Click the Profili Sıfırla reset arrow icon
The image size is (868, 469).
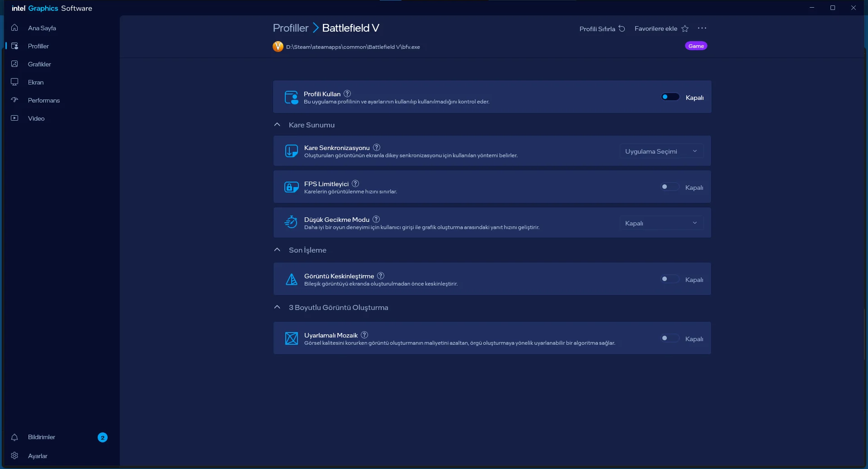(622, 28)
